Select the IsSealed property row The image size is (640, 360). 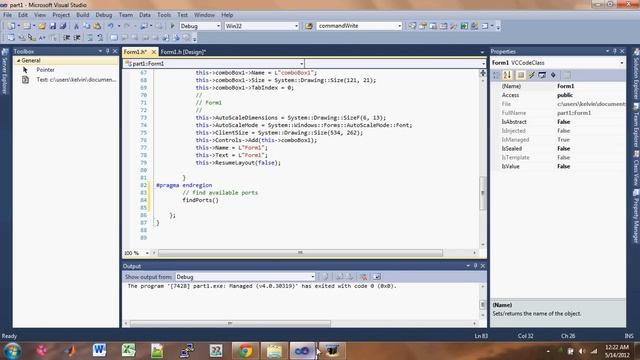tap(558, 149)
